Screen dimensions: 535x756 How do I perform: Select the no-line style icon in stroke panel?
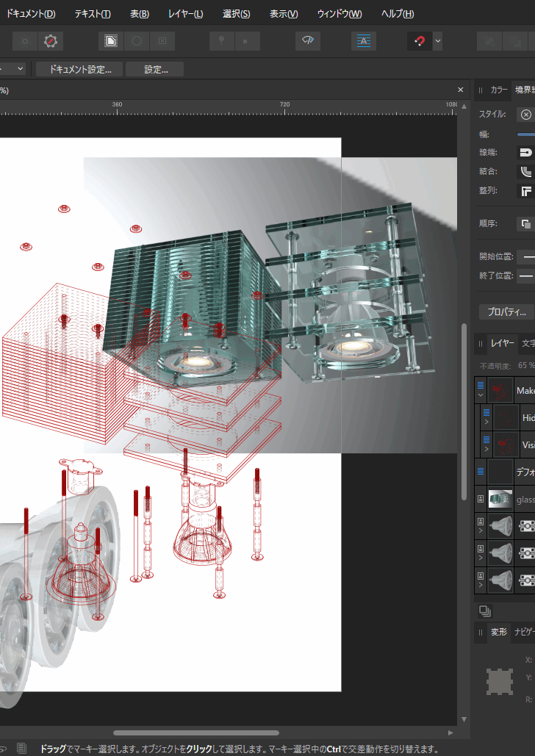(525, 115)
